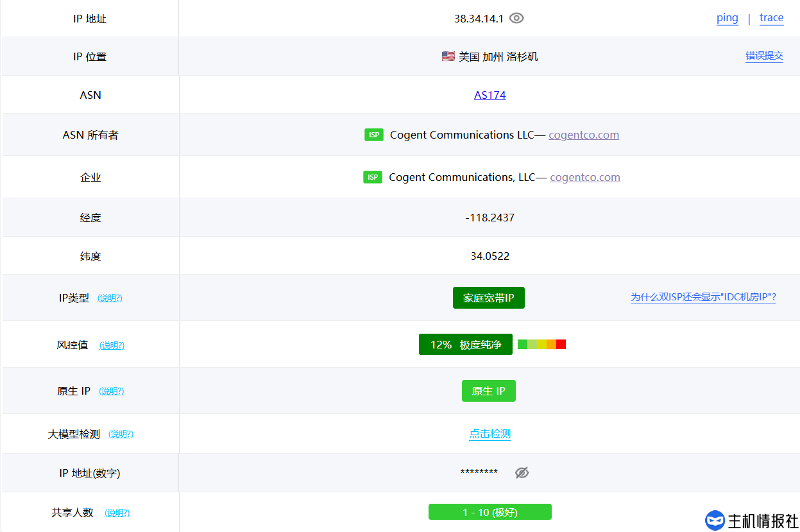800x532 pixels.
Task: Visit cogentco.com link in 企业 row
Action: (585, 177)
